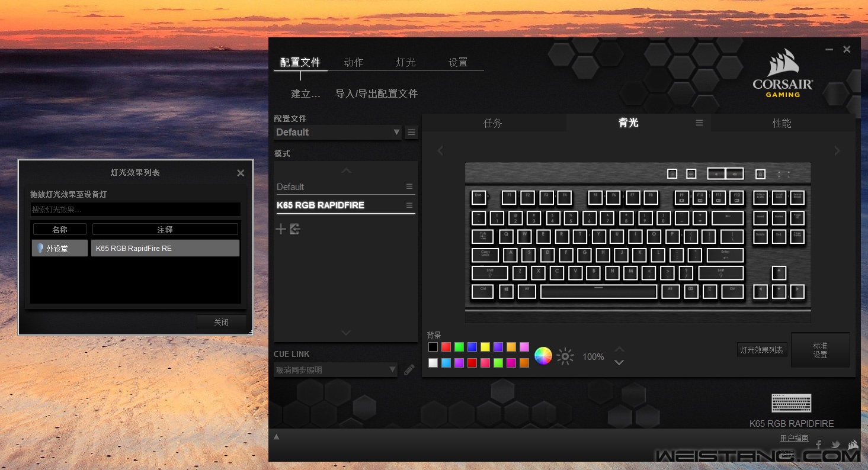Pick the light blue swatch in bottom row
The height and width of the screenshot is (470, 868).
tap(446, 363)
